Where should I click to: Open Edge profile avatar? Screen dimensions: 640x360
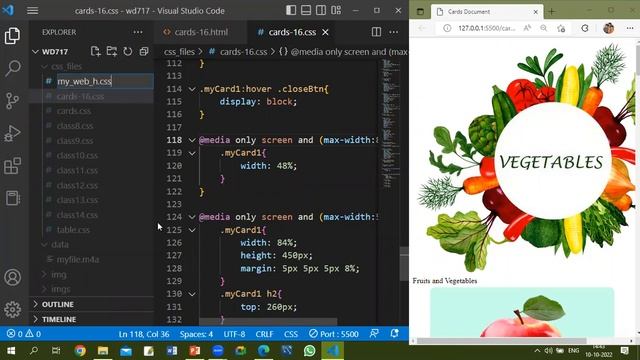(609, 28)
